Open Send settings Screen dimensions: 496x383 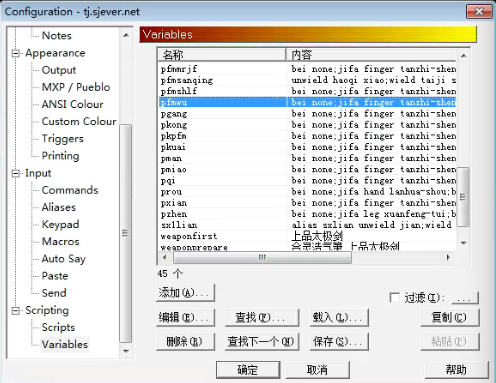click(54, 293)
